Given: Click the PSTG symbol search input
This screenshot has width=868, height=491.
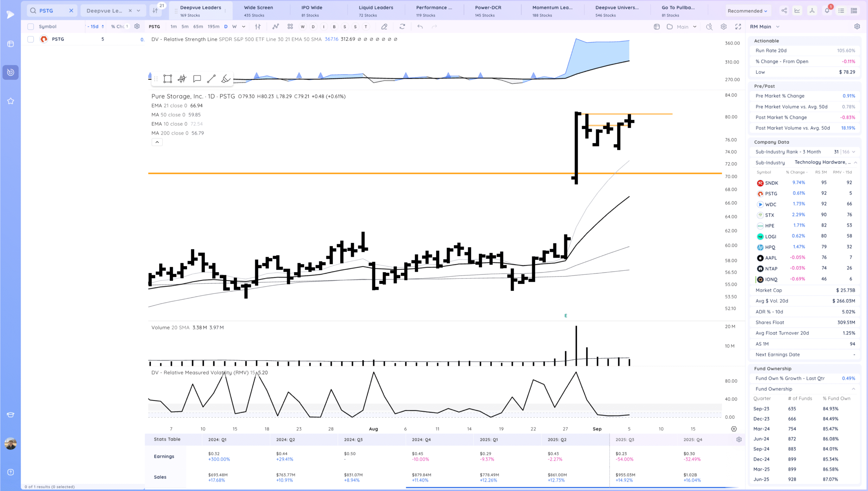Looking at the screenshot, I should click(52, 11).
